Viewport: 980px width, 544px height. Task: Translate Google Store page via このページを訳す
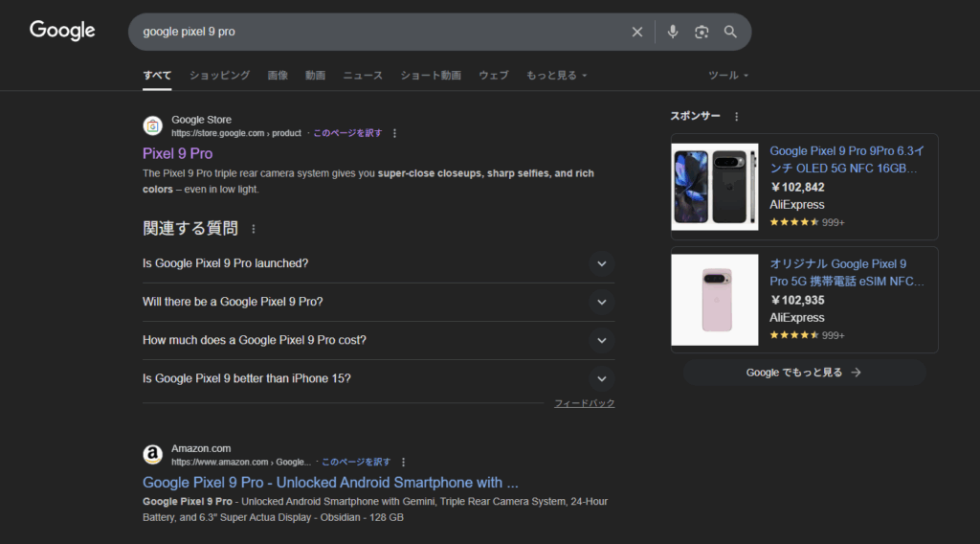point(347,133)
